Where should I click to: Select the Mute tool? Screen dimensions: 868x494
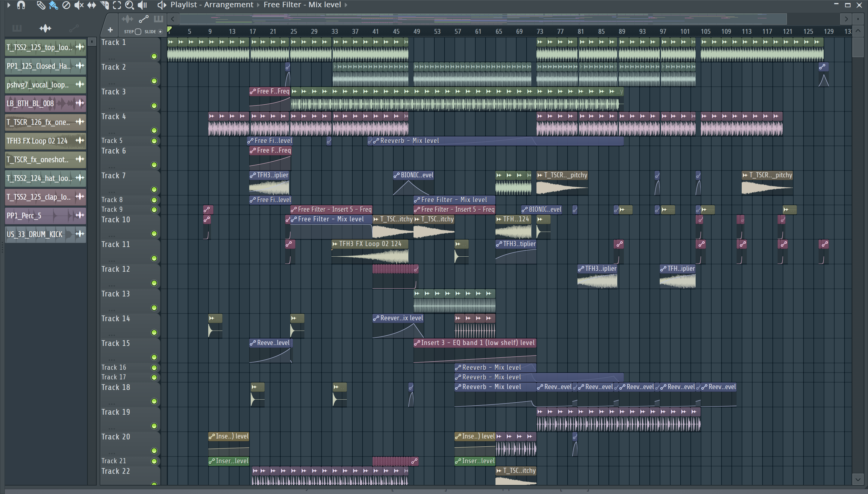coord(79,5)
